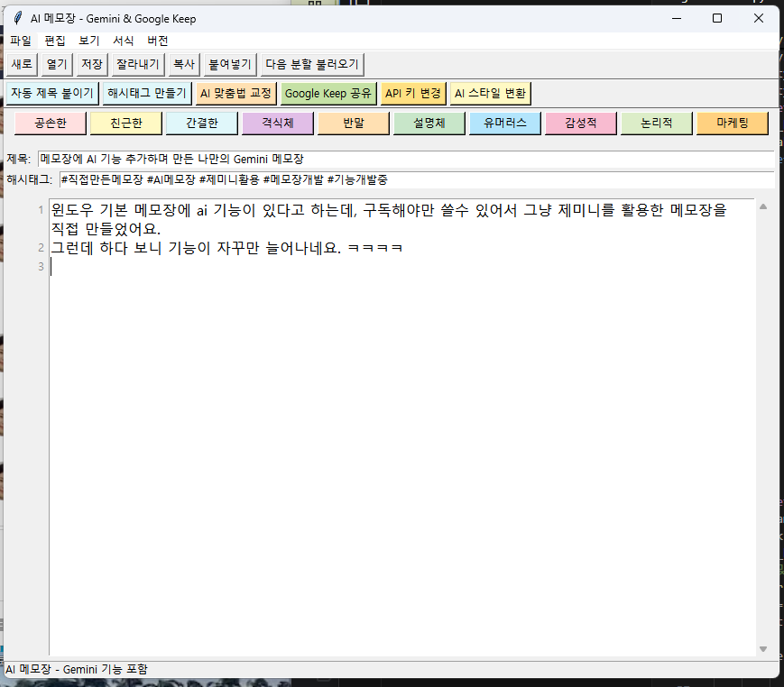Click the 열기 button
The height and width of the screenshot is (687, 784).
point(57,64)
